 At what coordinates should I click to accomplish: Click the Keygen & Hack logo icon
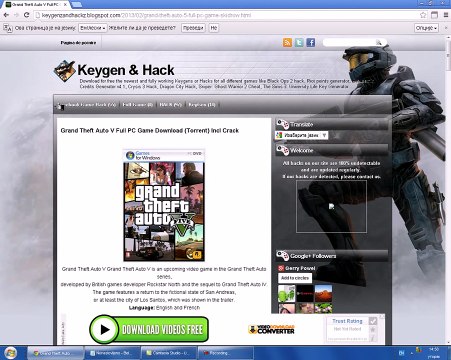click(65, 71)
